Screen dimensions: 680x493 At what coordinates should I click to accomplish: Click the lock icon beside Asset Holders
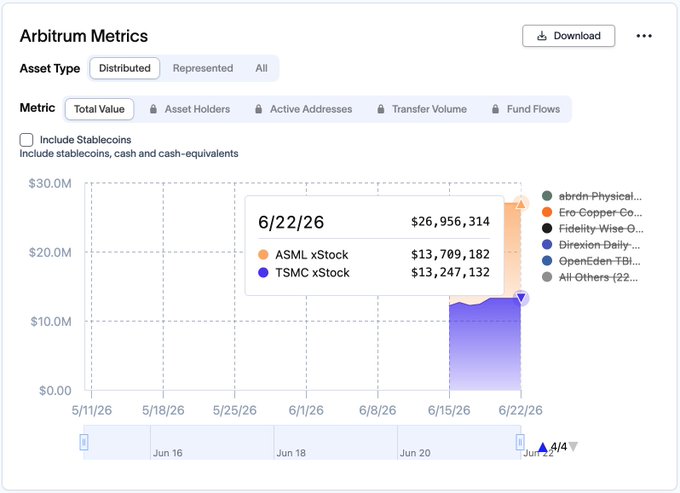tap(153, 109)
